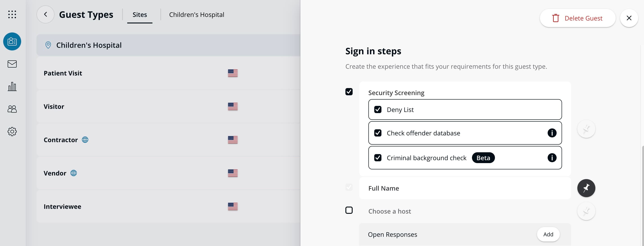Viewport: 644px width, 246px height.
Task: Open the settings gear icon
Action: pyautogui.click(x=12, y=132)
